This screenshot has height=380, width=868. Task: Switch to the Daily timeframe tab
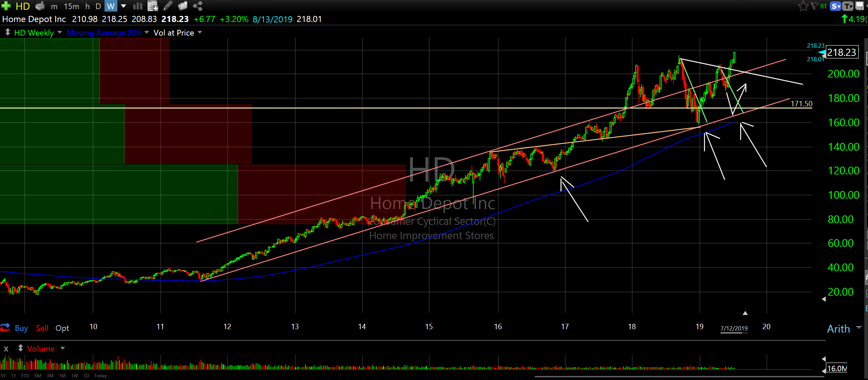(98, 6)
